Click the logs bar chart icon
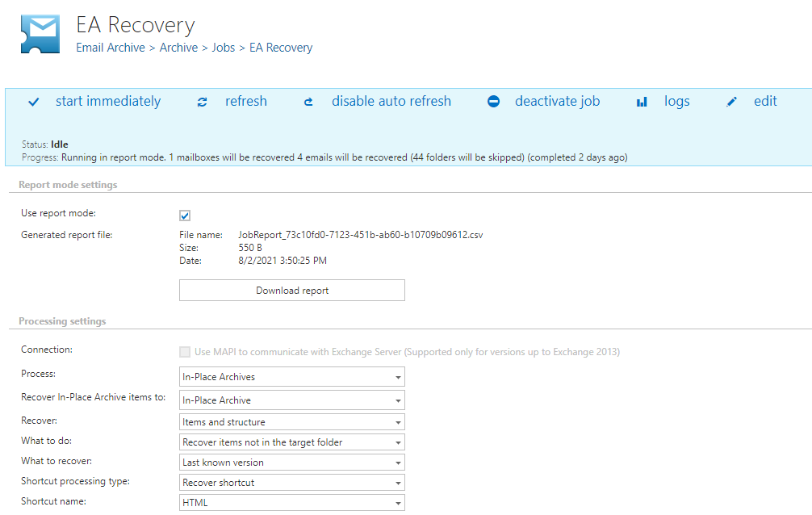This screenshot has height=515, width=812. coord(641,101)
